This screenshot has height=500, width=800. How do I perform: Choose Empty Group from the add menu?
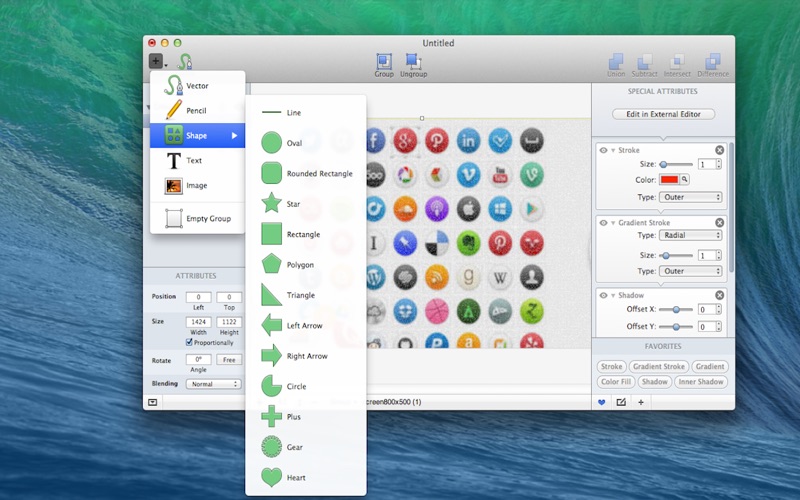coord(197,218)
